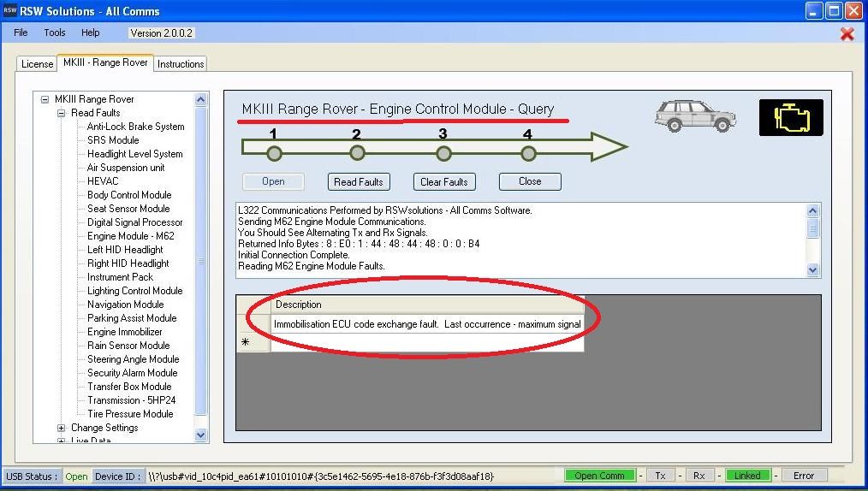This screenshot has width=868, height=491.
Task: Click the Device ID path text
Action: point(320,476)
